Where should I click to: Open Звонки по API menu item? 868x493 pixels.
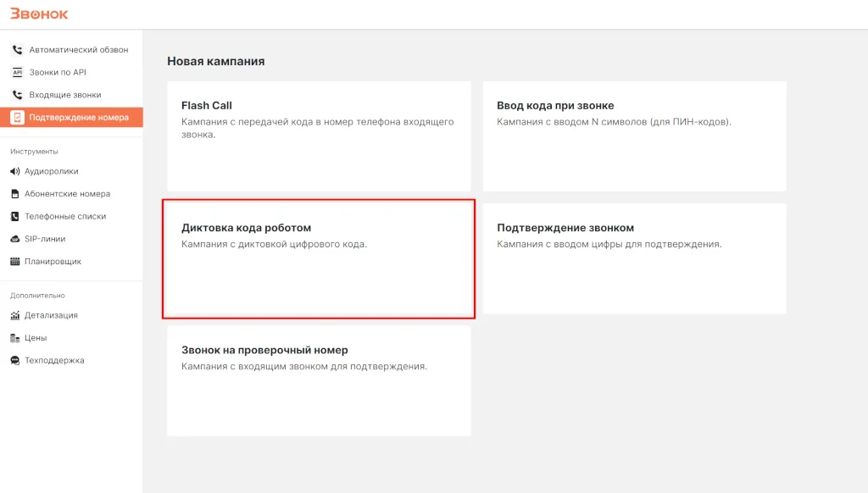pyautogui.click(x=58, y=73)
